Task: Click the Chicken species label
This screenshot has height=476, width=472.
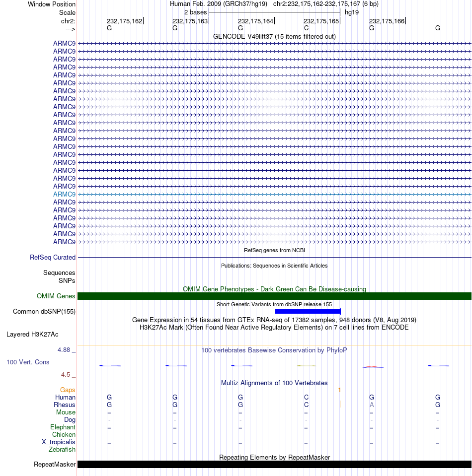Action: tap(64, 434)
